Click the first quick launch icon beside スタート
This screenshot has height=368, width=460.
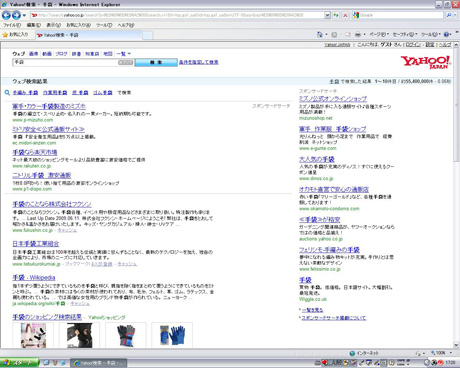(46, 363)
